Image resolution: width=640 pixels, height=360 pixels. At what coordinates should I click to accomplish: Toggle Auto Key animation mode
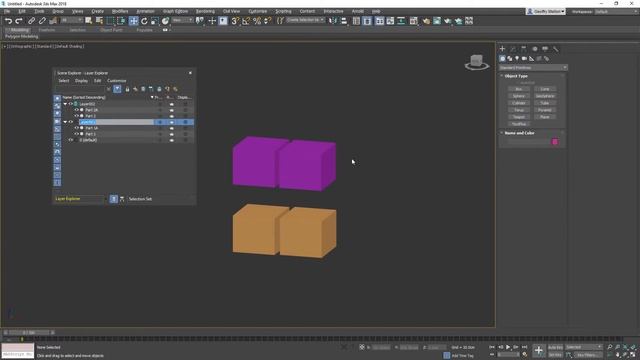(555, 347)
